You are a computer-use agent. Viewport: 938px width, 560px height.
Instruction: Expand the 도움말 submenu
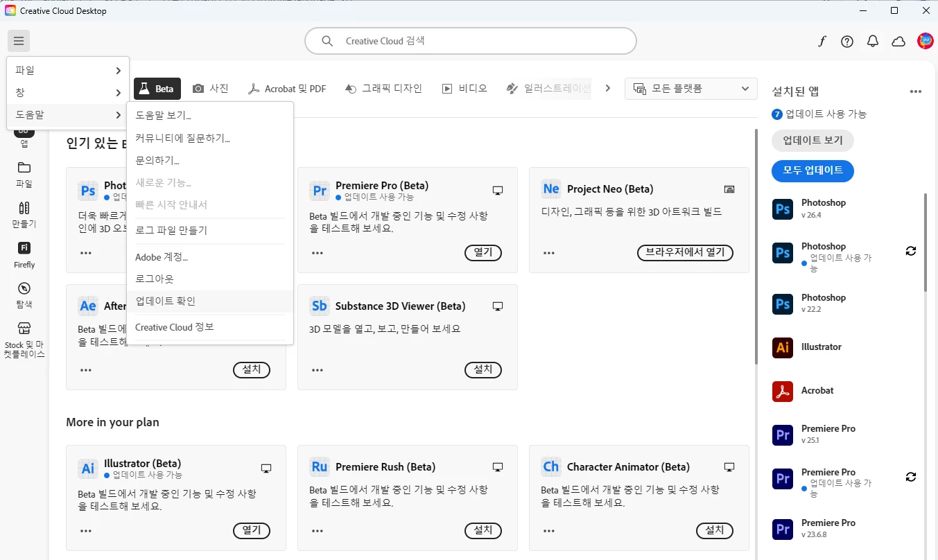pos(68,114)
